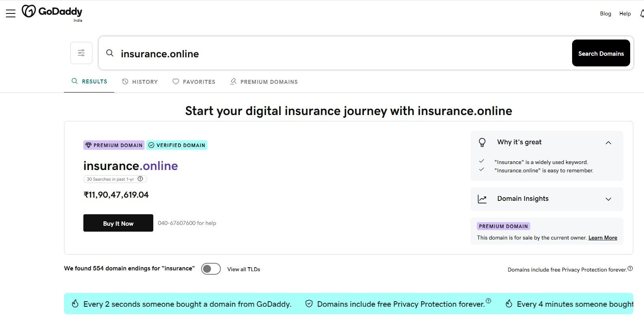The image size is (644, 319).
Task: Collapse the Why it's great section
Action: tap(608, 143)
